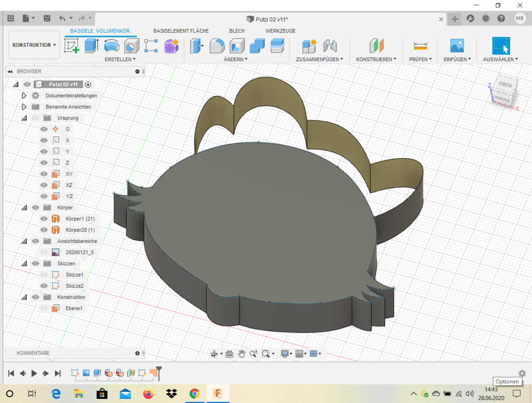Open the Help question mark icon

[x=501, y=18]
